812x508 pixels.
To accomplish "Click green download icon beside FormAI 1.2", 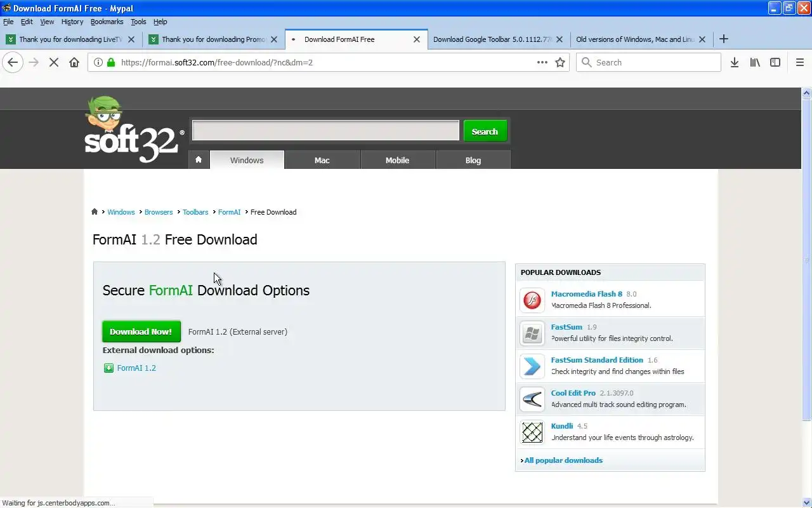I will tap(108, 368).
